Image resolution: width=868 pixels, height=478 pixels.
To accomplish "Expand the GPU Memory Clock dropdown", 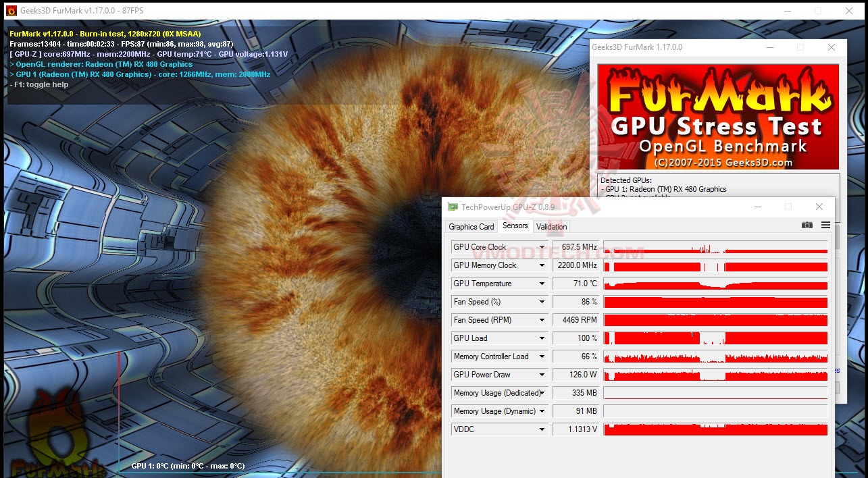I will click(542, 265).
